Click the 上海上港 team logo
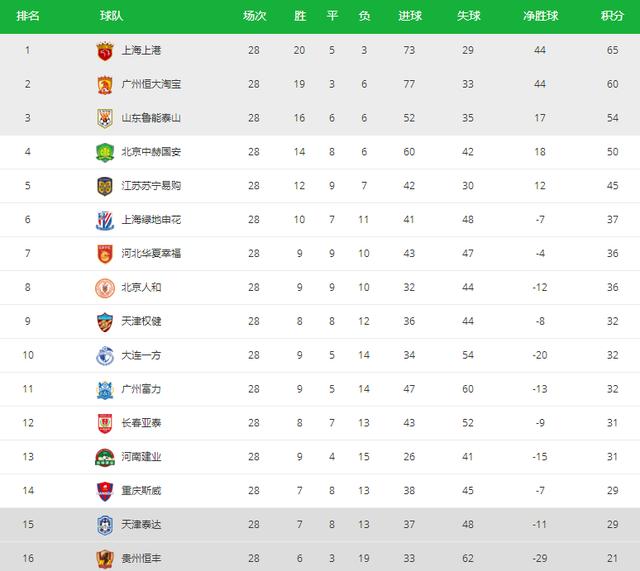 point(105,51)
